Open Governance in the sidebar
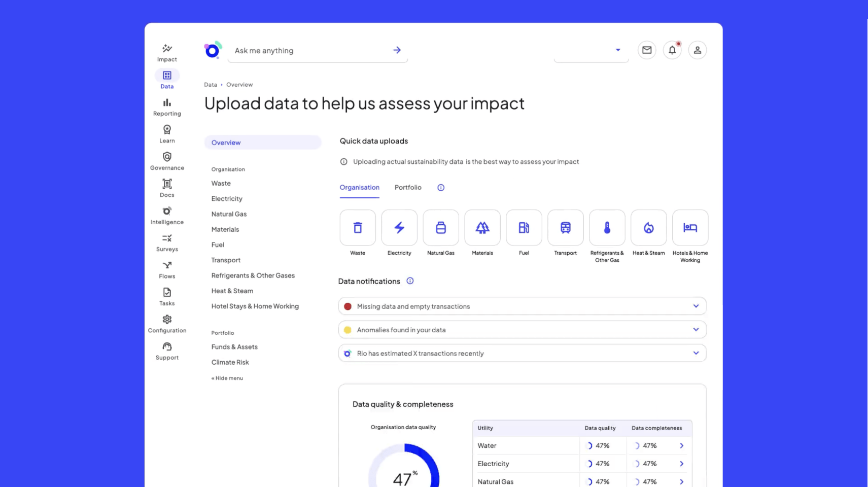The width and height of the screenshot is (868, 487). pyautogui.click(x=167, y=161)
